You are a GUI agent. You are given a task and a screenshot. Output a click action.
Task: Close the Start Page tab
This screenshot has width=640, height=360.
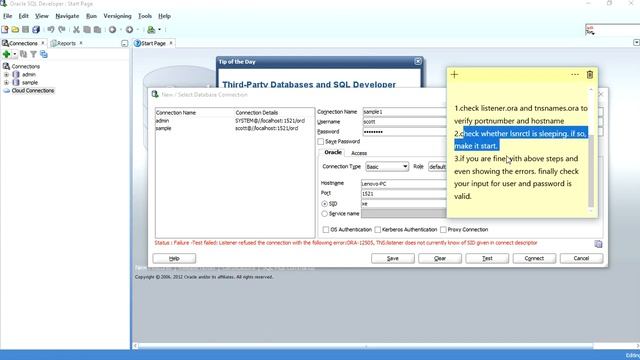[171, 43]
